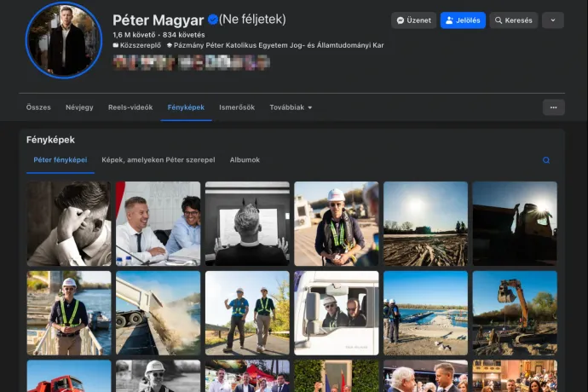
Task: Open photo of red truck against blue sky
Action: [69, 377]
